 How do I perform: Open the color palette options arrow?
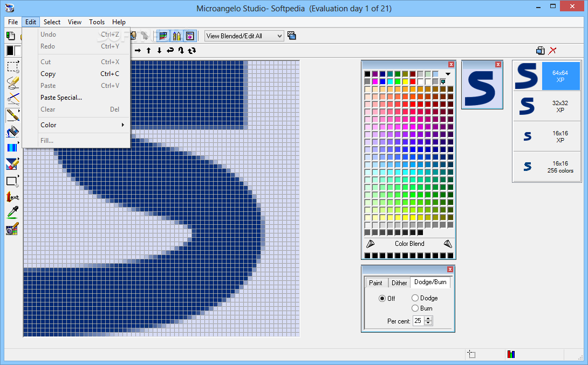[448, 74]
